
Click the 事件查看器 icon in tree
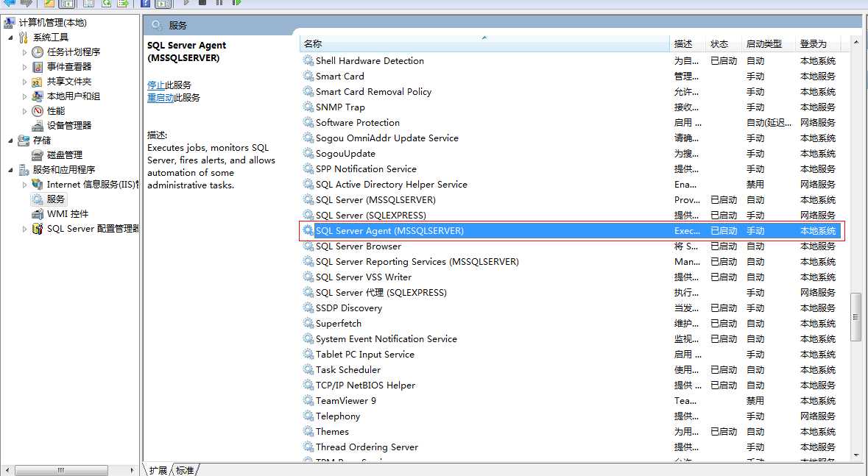coord(37,67)
